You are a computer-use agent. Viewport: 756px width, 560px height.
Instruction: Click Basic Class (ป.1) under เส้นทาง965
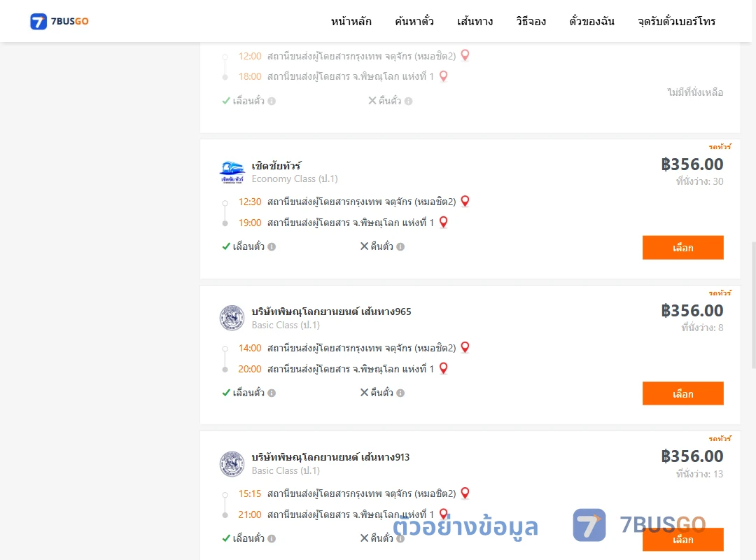pos(286,325)
